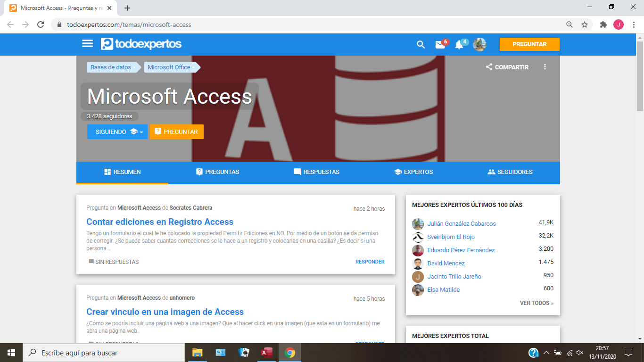Image resolution: width=644 pixels, height=362 pixels.
Task: Switch to the EXPERTOS tab
Action: [x=413, y=172]
